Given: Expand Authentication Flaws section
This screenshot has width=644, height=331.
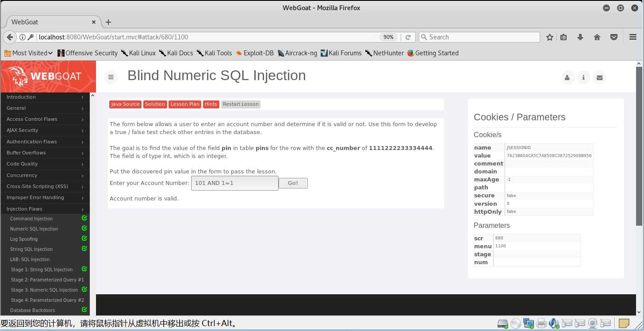Looking at the screenshot, I should click(45, 142).
